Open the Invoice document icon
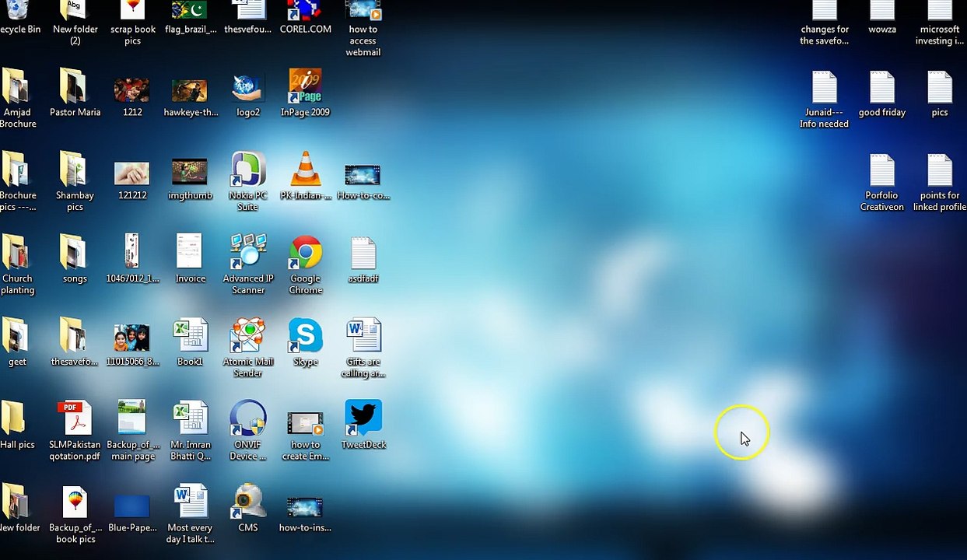The width and height of the screenshot is (967, 560). [x=190, y=259]
